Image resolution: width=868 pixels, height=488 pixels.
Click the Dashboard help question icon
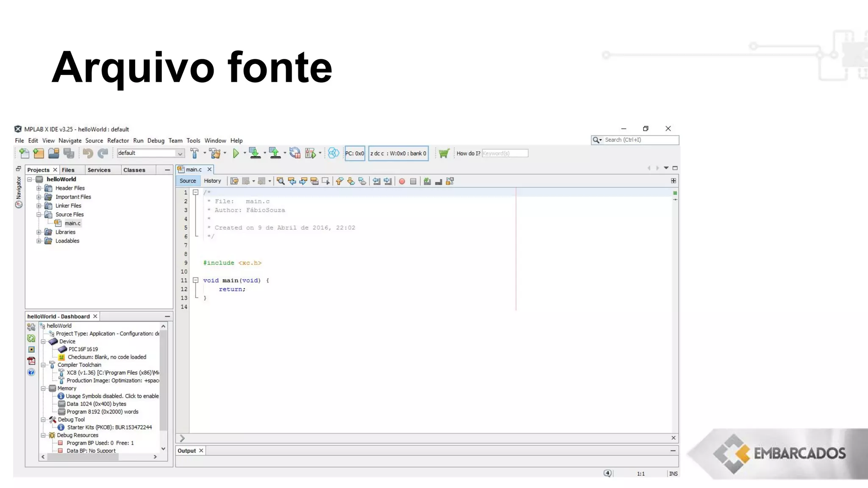point(31,372)
